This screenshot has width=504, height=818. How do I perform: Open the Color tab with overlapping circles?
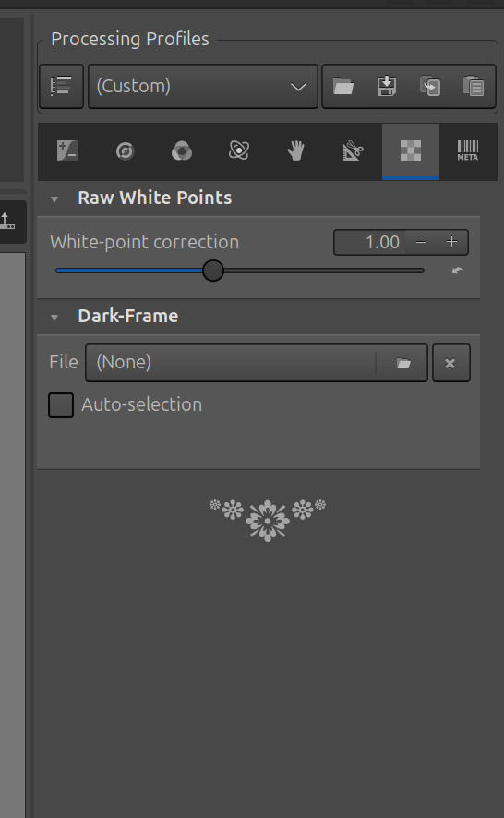pyautogui.click(x=182, y=151)
